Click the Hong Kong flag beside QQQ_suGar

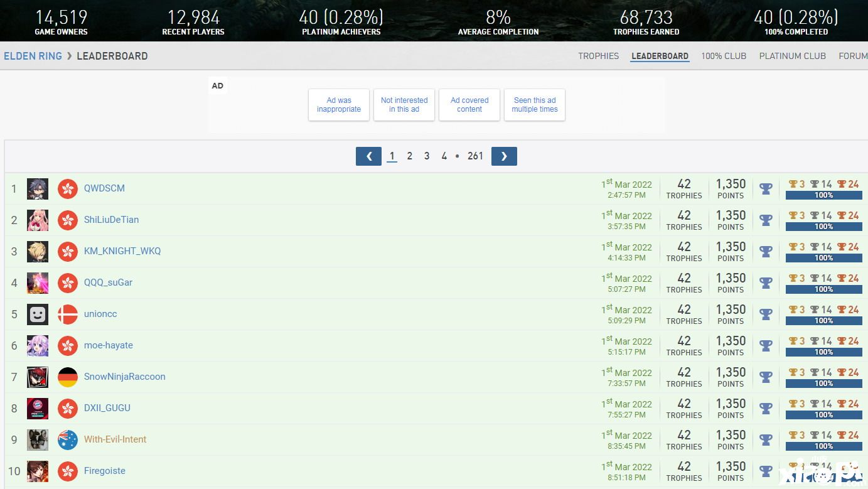tap(68, 282)
